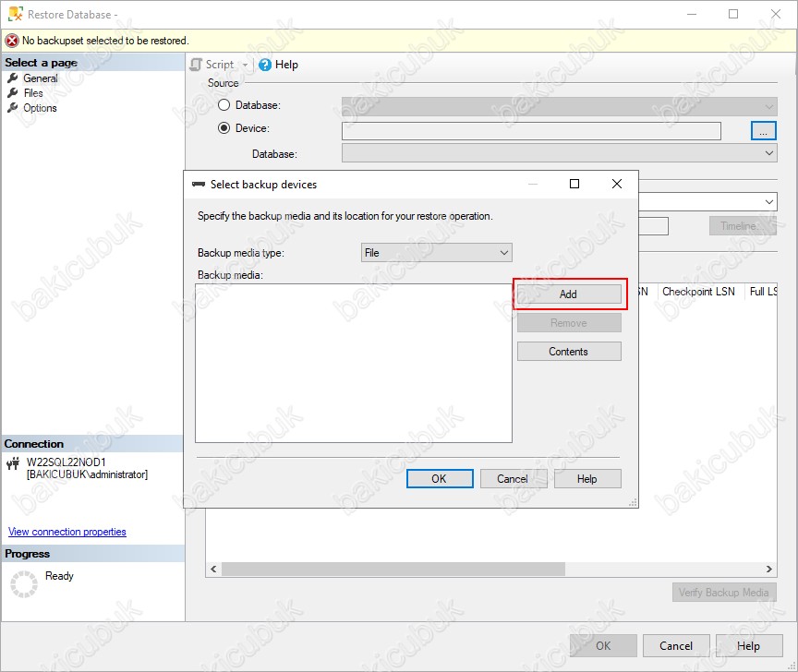798x672 pixels.
Task: Click the Device browse ellipsis button
Action: pos(764,130)
